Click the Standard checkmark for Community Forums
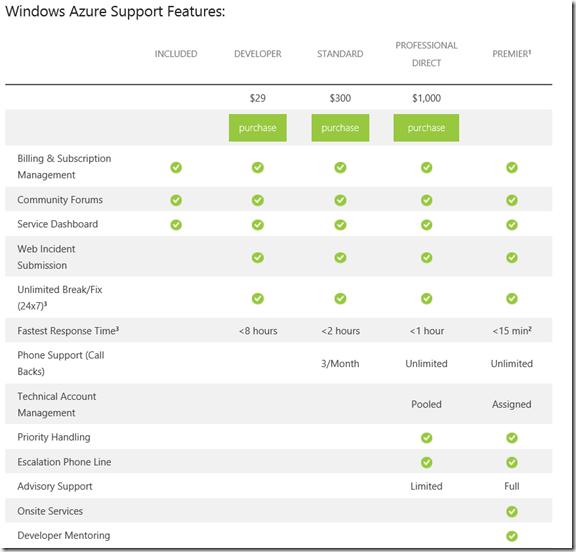 click(x=340, y=200)
